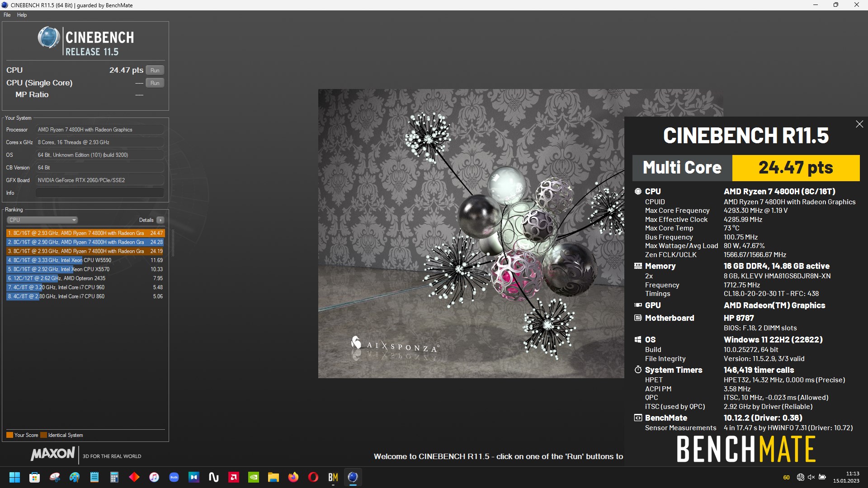
Task: Open the clock and date flyout
Action: (846, 477)
